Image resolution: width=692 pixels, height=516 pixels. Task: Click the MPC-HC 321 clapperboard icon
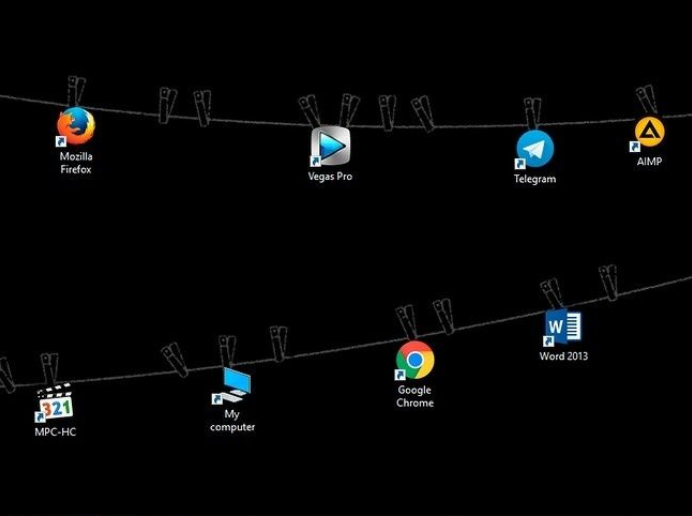click(x=55, y=402)
